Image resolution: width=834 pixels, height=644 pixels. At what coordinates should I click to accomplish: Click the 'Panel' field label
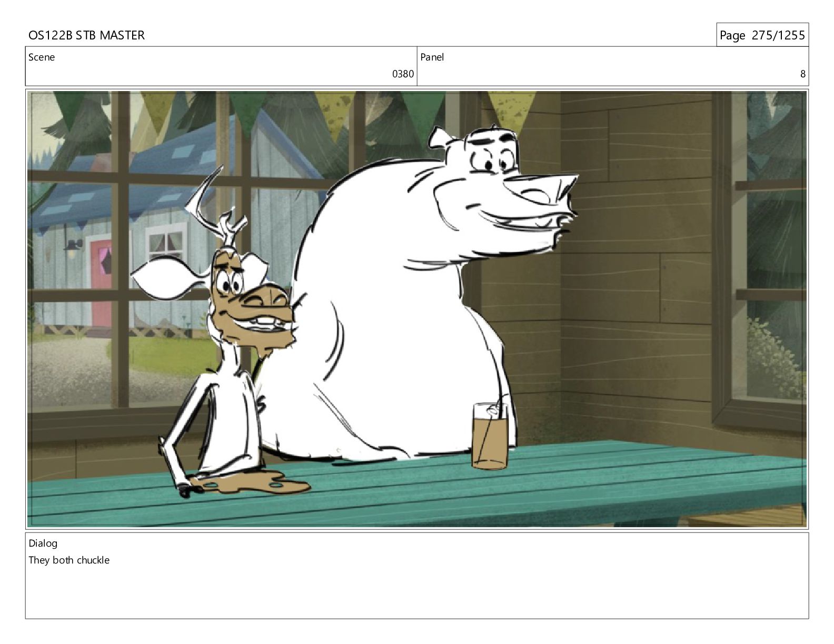click(432, 57)
